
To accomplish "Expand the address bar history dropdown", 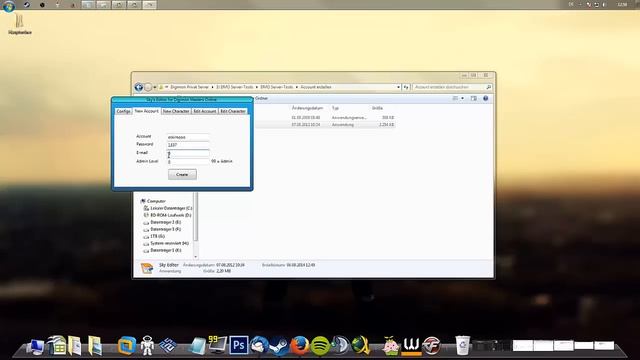I will [x=398, y=87].
